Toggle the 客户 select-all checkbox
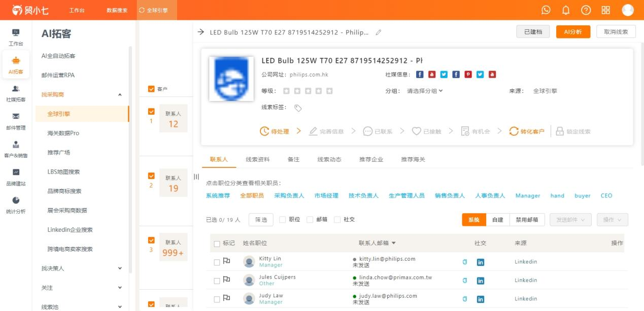 (151, 89)
